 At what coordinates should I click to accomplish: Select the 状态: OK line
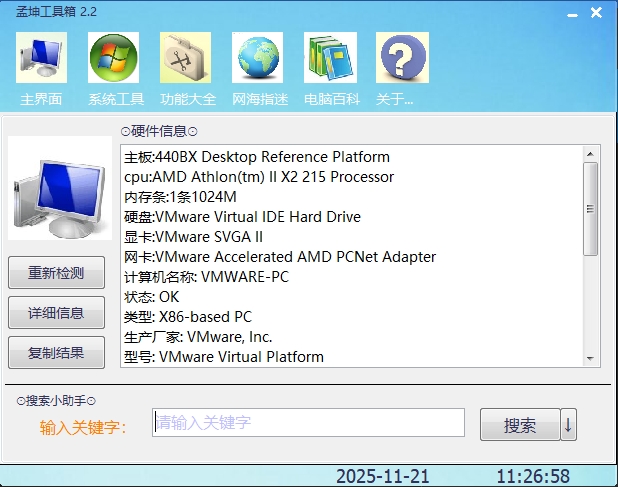(x=152, y=297)
